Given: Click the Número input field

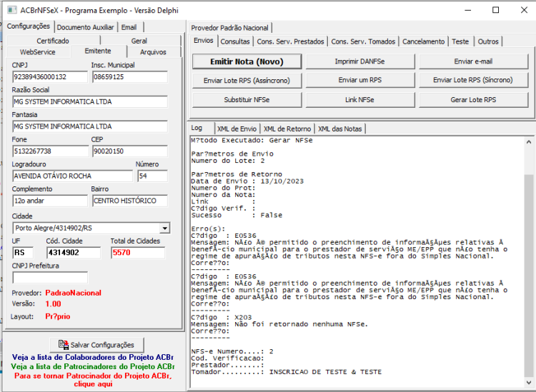Looking at the screenshot, I should [x=152, y=176].
